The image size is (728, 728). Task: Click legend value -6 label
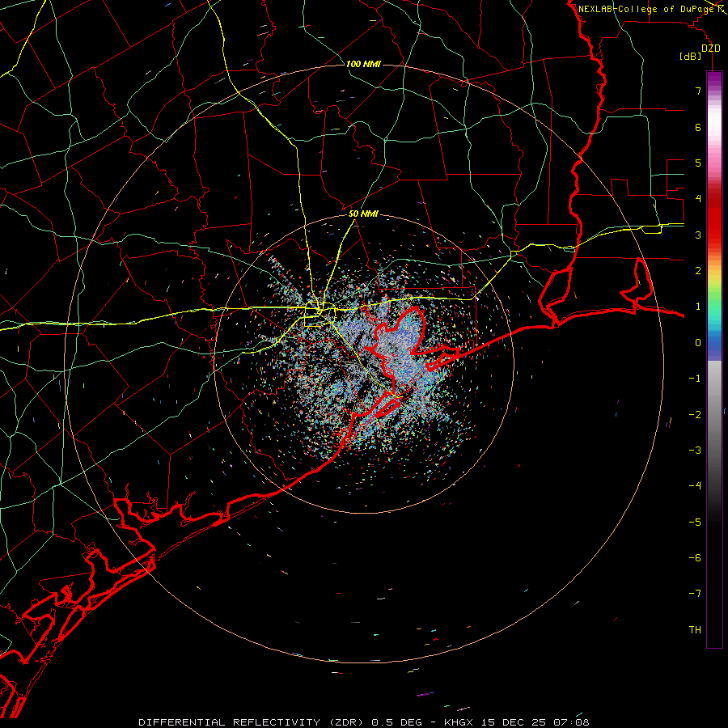tap(695, 558)
